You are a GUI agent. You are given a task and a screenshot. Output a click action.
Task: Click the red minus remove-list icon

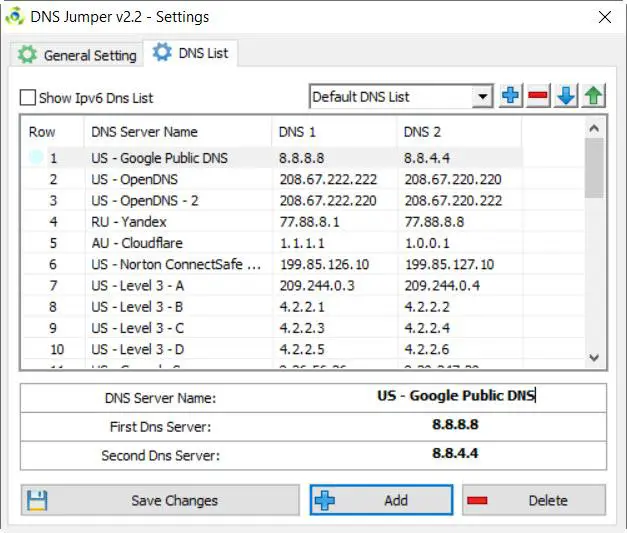[538, 96]
